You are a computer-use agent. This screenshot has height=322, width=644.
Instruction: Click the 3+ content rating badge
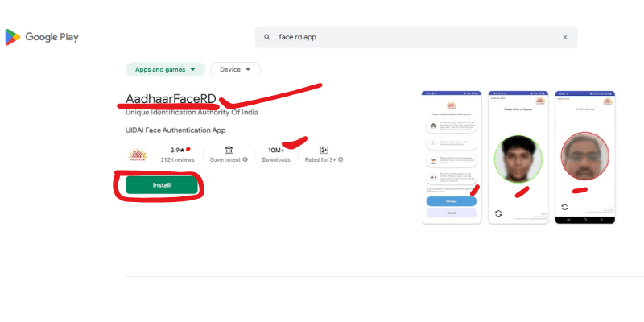(x=324, y=150)
